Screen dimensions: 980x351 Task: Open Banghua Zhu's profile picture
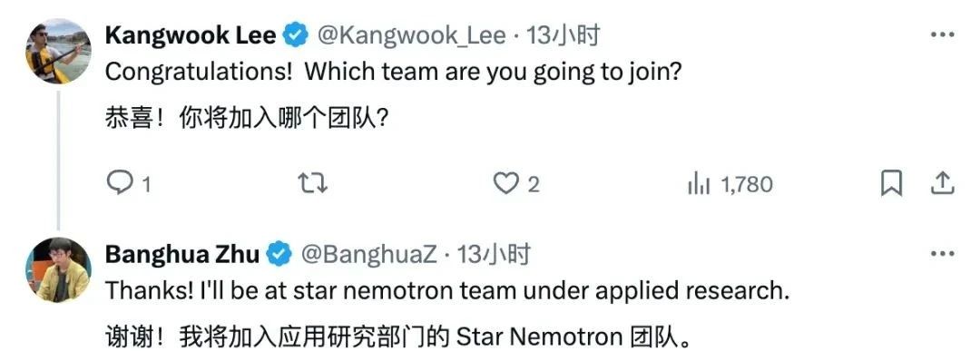coord(58,269)
